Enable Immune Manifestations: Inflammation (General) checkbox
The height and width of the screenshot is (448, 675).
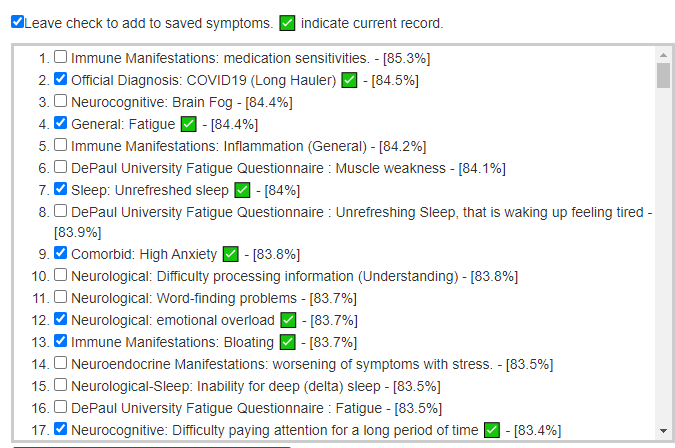coord(61,145)
